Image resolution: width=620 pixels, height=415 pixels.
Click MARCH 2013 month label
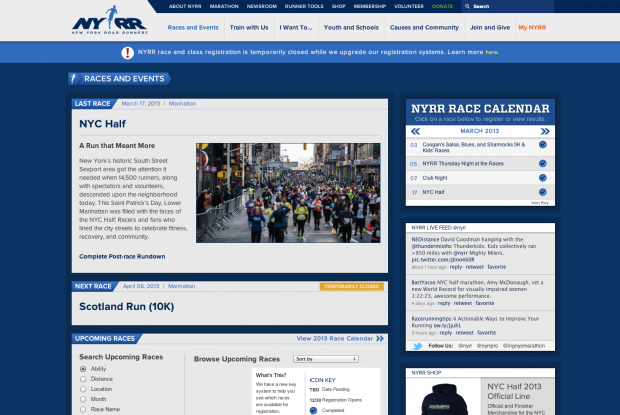(480, 131)
